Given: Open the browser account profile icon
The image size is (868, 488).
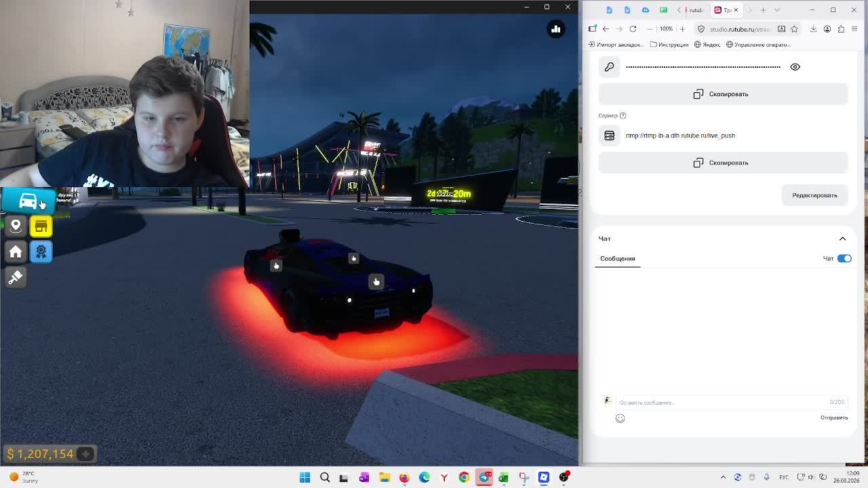Looking at the screenshot, I should tap(827, 29).
